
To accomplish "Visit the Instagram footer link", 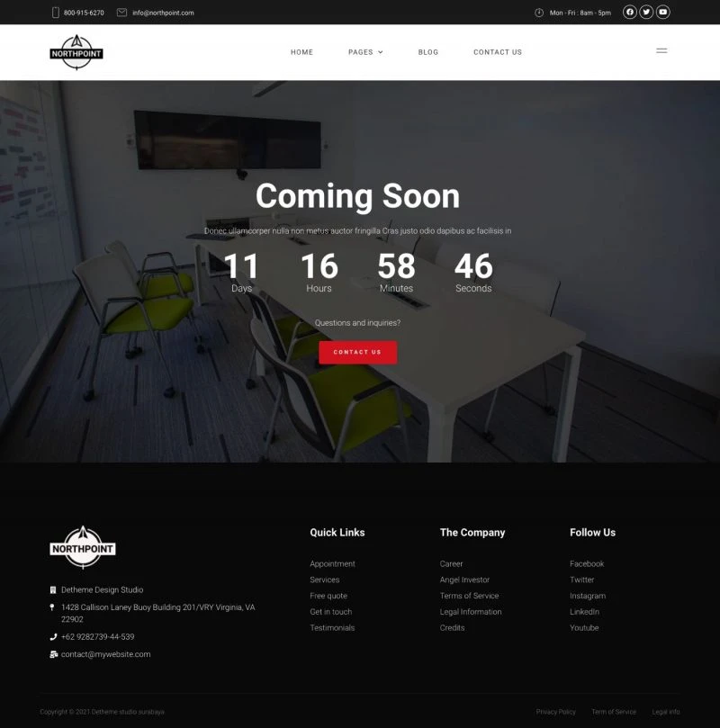I will [588, 596].
